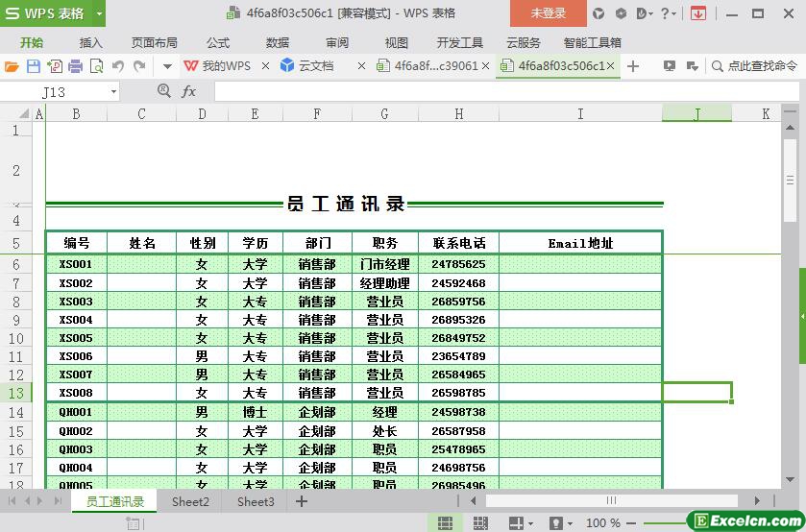Switch to normal view in status bar
Screen dimensions: 806x532
coord(445,523)
